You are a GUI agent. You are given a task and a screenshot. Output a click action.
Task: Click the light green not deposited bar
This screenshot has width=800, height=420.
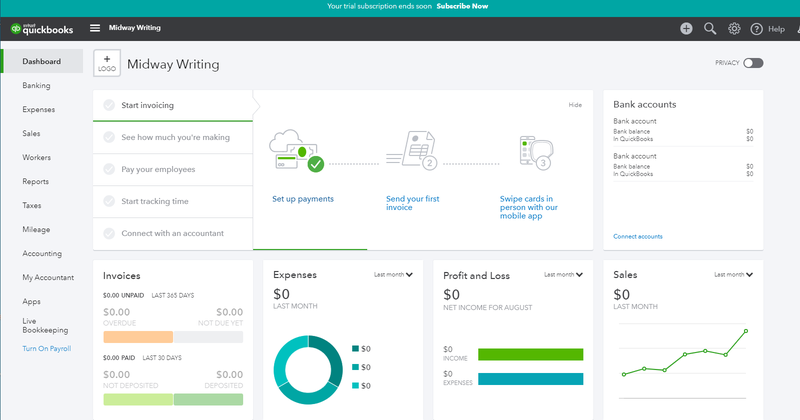[x=138, y=400]
